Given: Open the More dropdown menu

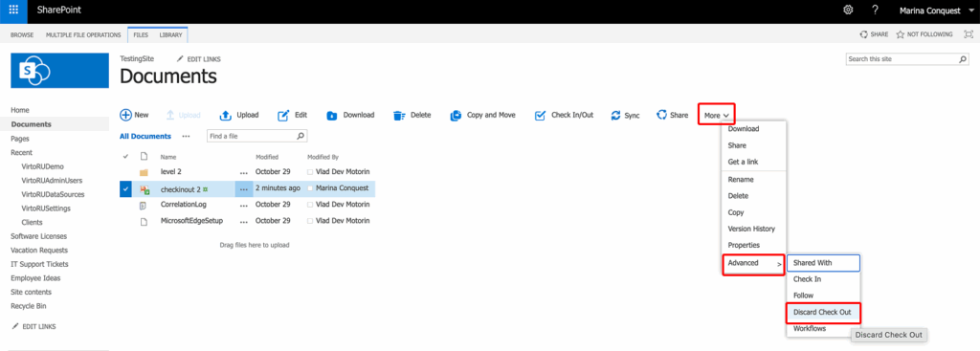Looking at the screenshot, I should click(x=716, y=116).
